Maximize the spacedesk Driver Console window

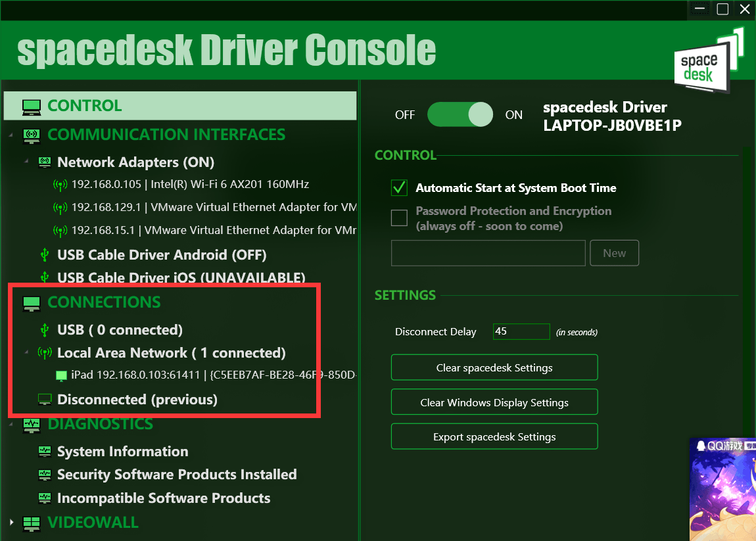[x=722, y=9]
